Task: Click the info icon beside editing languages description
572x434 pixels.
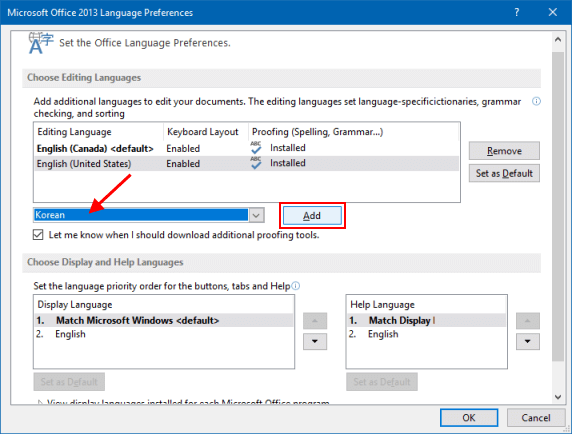Action: [x=536, y=101]
